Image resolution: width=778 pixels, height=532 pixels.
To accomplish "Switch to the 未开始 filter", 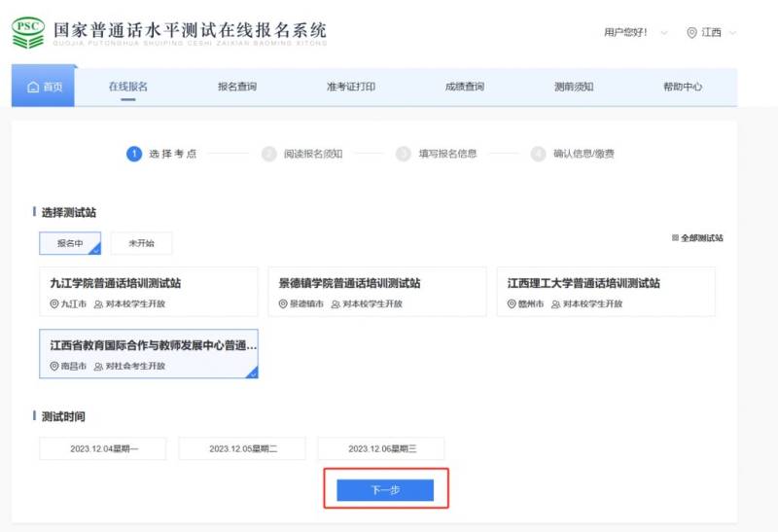I will coord(140,243).
